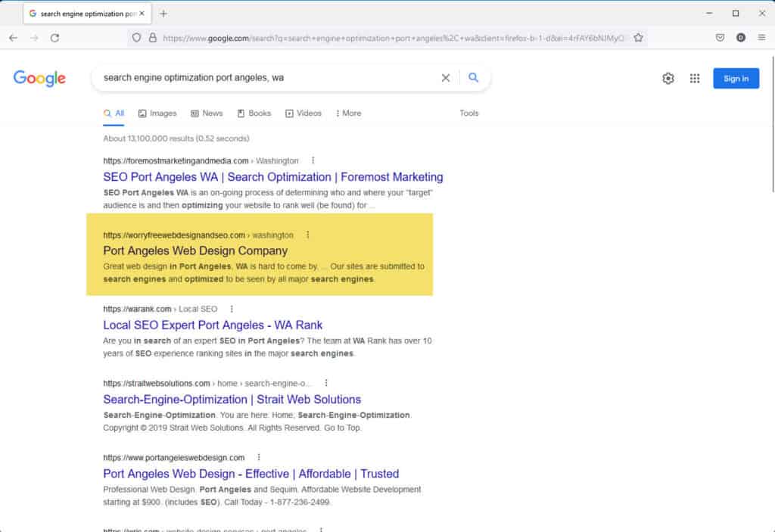
Task: Open options dots for foremostmarketingandmedia.com result
Action: tap(313, 160)
